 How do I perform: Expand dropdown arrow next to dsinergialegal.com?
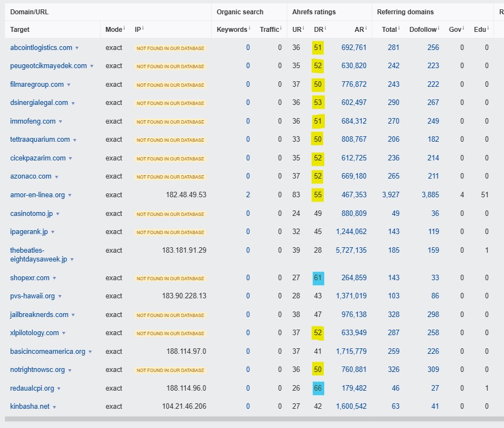[73, 103]
